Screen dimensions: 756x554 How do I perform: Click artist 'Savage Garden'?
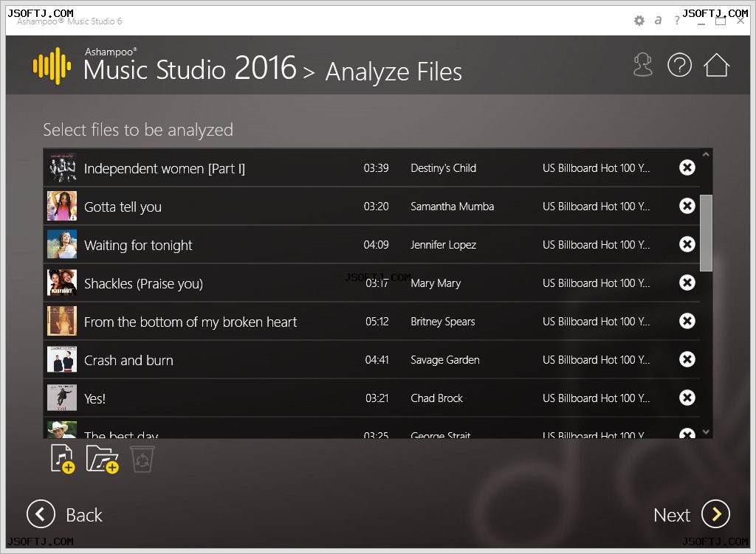coord(445,360)
